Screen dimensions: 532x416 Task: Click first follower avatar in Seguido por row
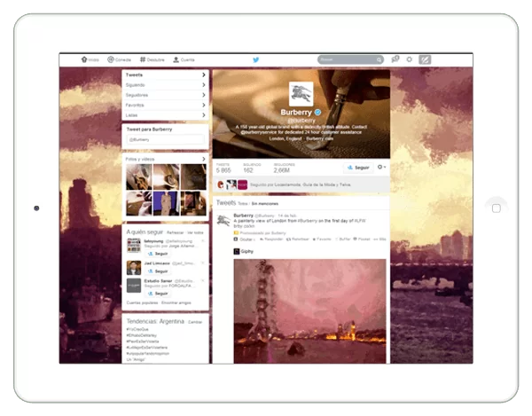(221, 184)
